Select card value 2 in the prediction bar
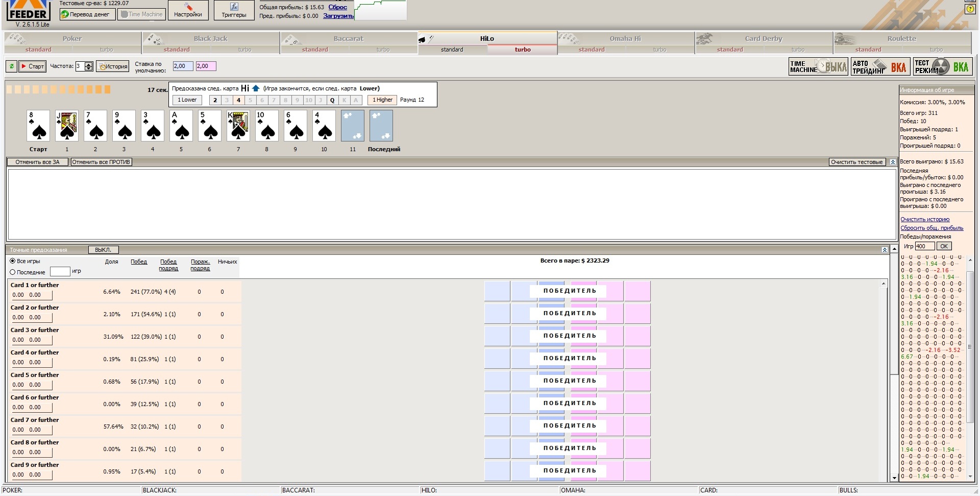Screen dimensions: 980x496 tap(215, 100)
